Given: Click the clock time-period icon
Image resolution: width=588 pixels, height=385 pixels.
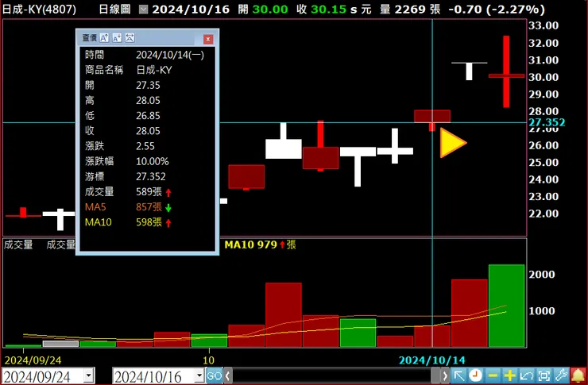Looking at the screenshot, I should click(x=475, y=375).
